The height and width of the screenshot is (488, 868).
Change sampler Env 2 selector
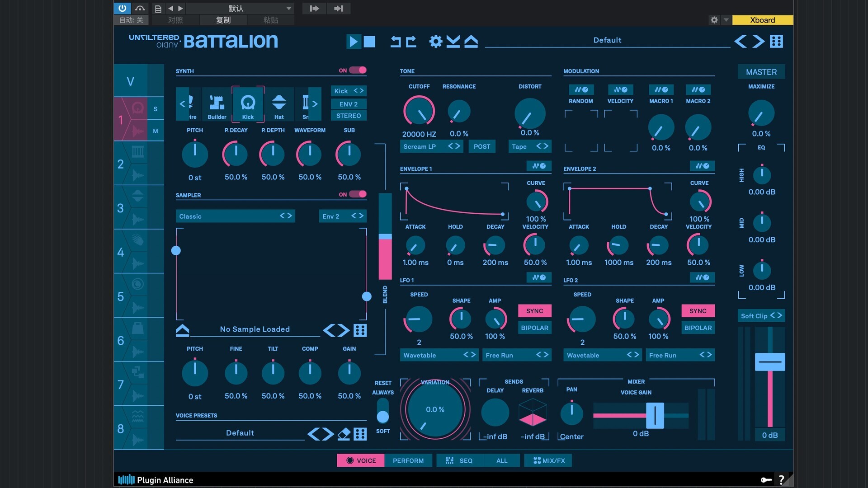(x=343, y=216)
